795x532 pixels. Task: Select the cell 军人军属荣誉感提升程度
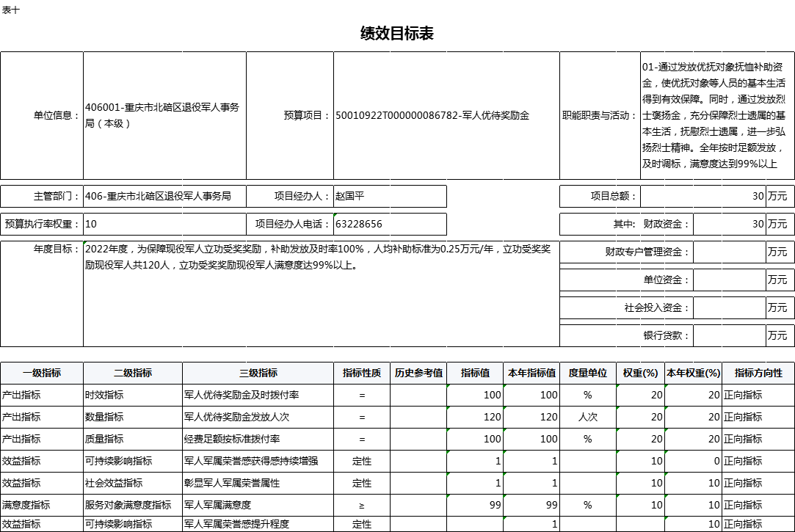pos(258,525)
